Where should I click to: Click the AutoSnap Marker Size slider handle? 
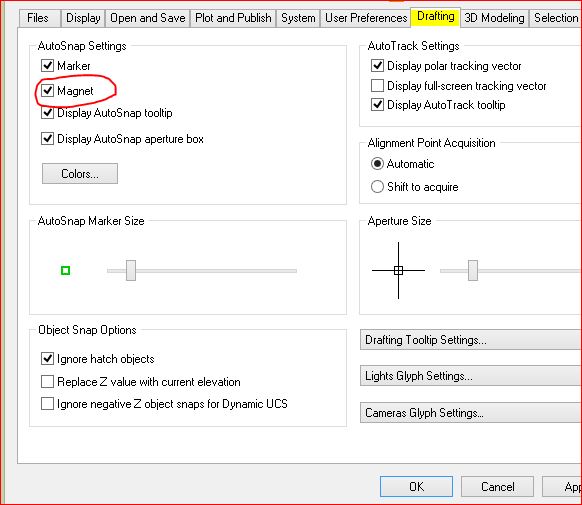(131, 270)
